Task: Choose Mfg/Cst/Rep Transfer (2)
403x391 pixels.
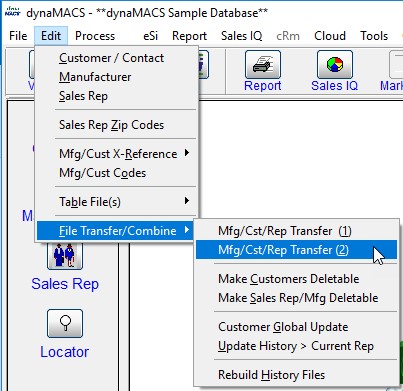Action: (296, 250)
